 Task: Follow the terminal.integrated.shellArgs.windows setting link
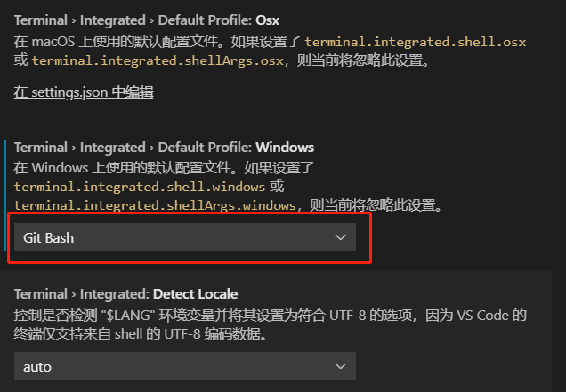[x=155, y=205]
